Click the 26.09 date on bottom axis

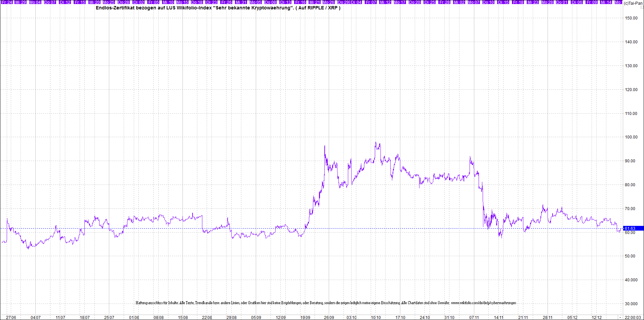pos(329,317)
